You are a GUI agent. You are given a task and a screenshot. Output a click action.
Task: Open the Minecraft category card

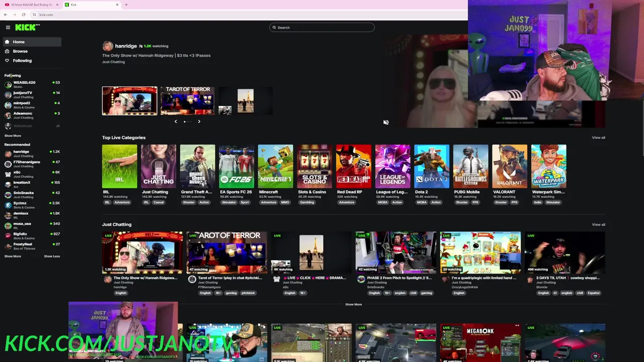point(276,166)
